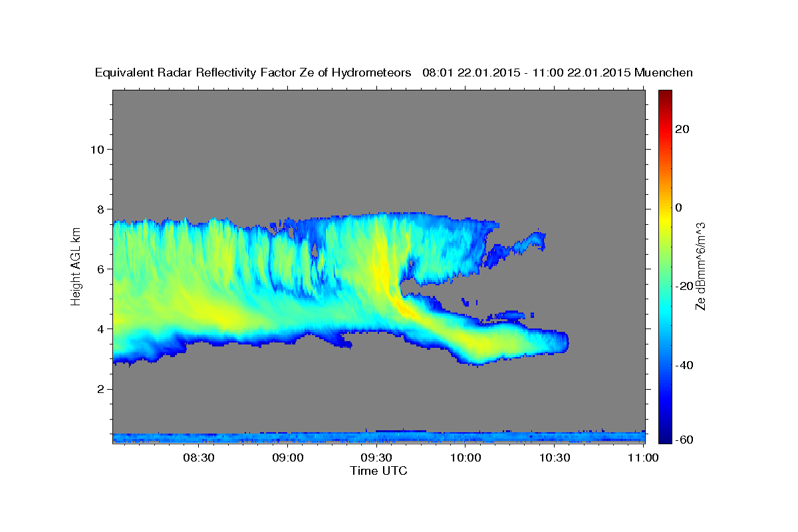Click the "Ze dBmm^6/m^3" colorbar label
The height and width of the screenshot is (532, 798).
coord(700,266)
